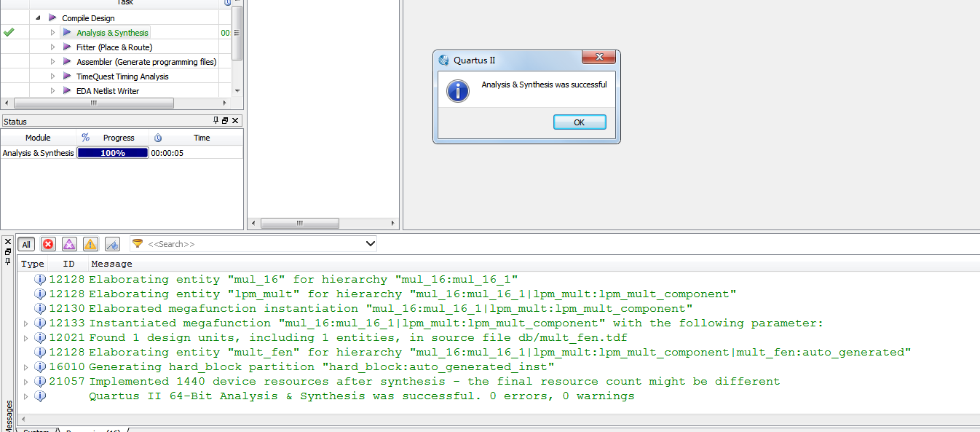Click the blue information icon in dialog

457,90
